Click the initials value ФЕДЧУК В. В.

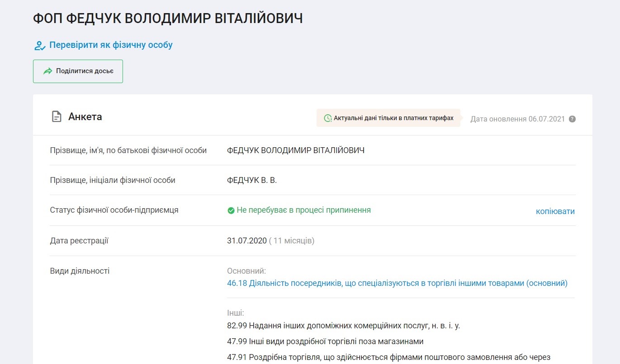[251, 180]
